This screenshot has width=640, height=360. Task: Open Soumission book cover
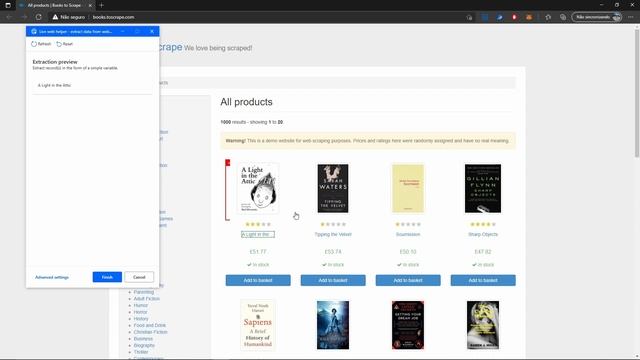408,188
